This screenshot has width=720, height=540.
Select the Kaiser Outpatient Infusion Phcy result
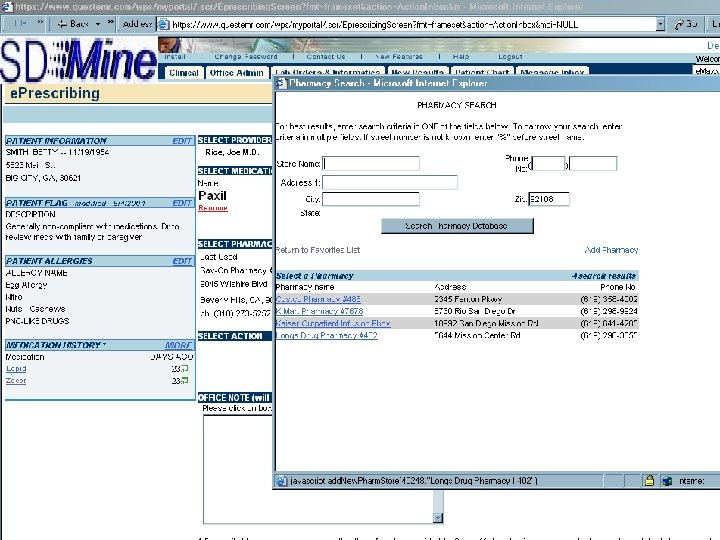tap(333, 323)
